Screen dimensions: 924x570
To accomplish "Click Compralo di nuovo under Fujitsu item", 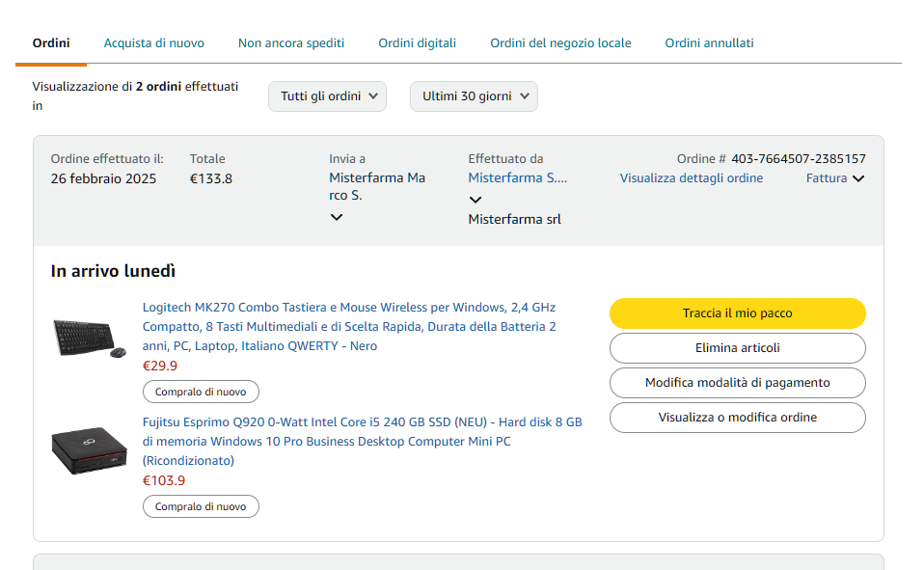I will coord(201,506).
